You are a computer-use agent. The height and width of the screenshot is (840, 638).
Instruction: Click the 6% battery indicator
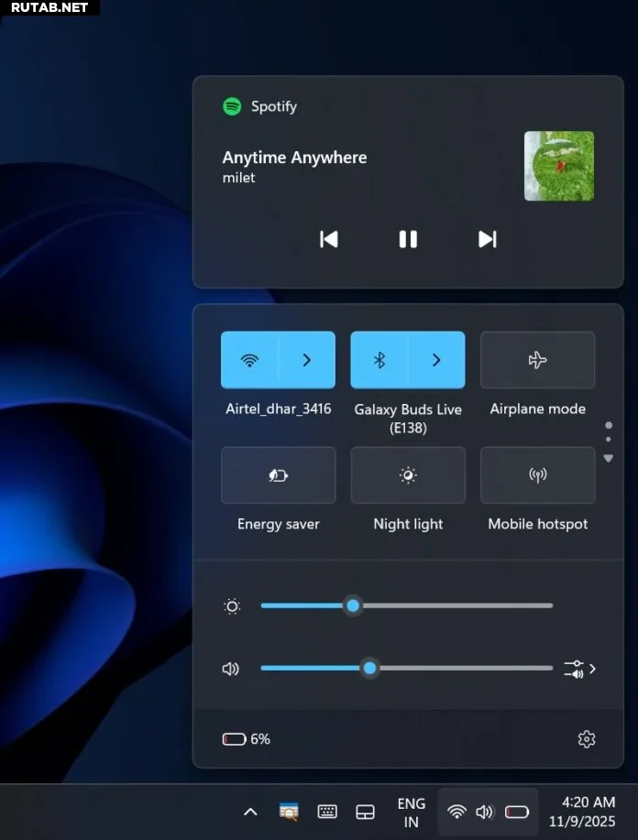click(x=247, y=739)
